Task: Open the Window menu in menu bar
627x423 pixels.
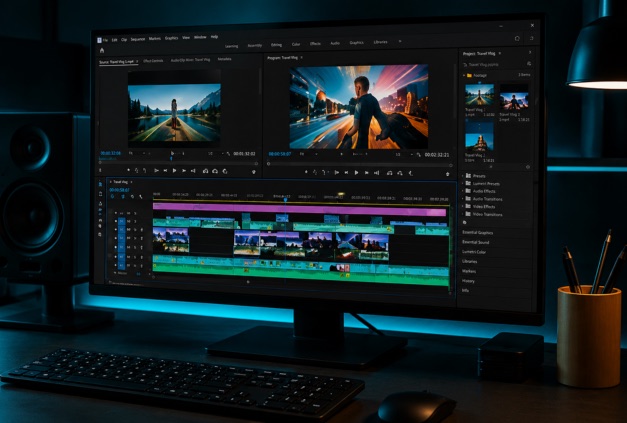Action: point(200,37)
